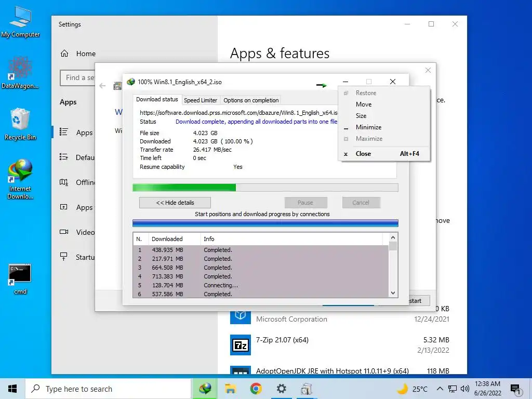
Task: Click the back arrow in uninstaller dialog
Action: [102, 86]
